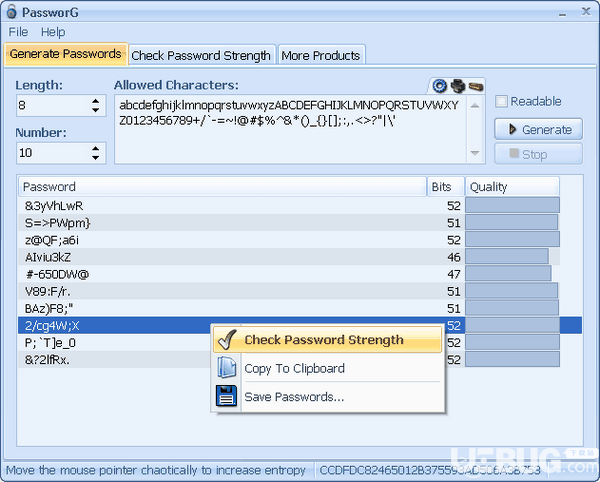
Task: Increase the Length value with up arrow
Action: 96,101
